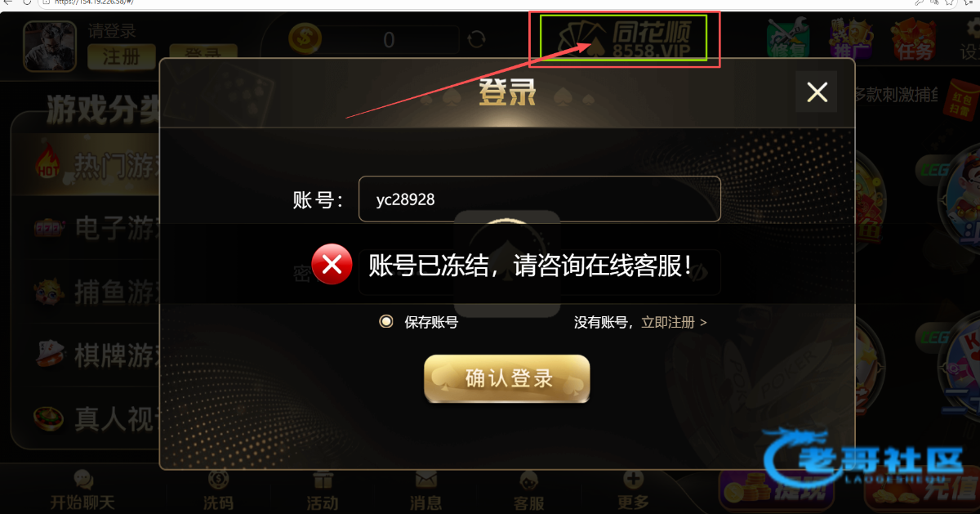Open the 活动 gift icon
Image resolution: width=980 pixels, height=514 pixels.
coord(323,490)
